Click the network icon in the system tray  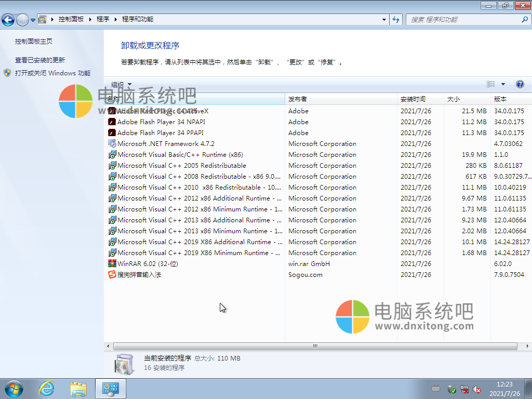tap(464, 390)
